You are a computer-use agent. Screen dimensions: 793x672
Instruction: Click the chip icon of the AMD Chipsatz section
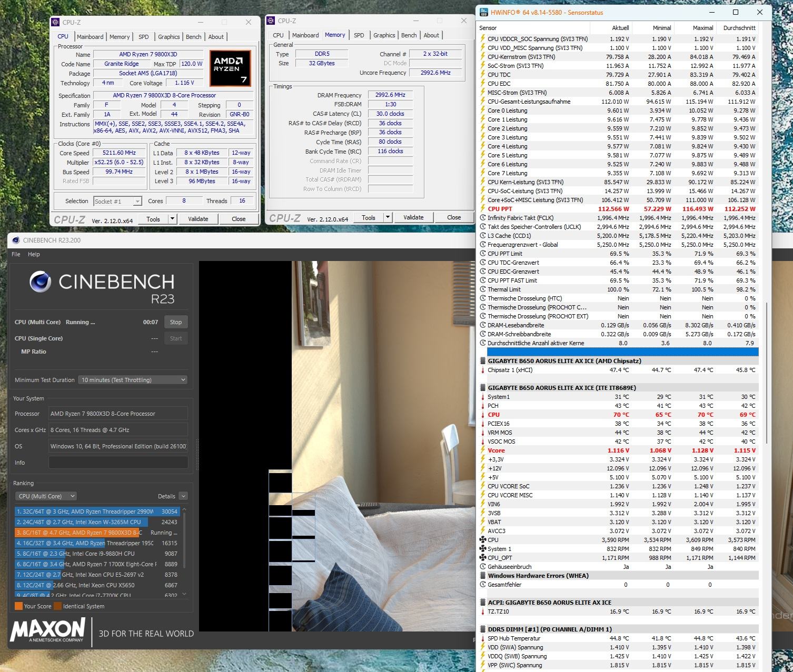(483, 361)
